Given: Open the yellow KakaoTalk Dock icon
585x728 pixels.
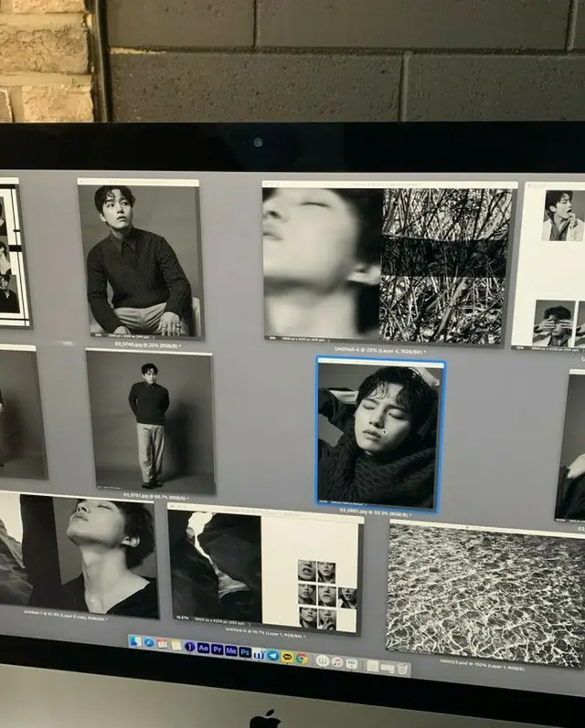Looking at the screenshot, I should [x=287, y=657].
